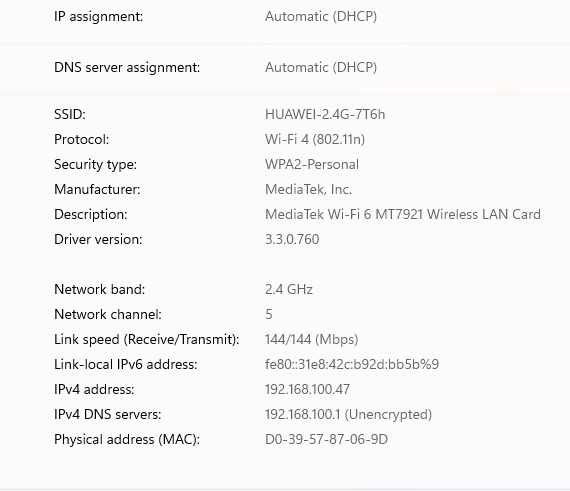Click the Wi-Fi 4 (802.11n) protocol value
The height and width of the screenshot is (491, 570).
pyautogui.click(x=315, y=140)
